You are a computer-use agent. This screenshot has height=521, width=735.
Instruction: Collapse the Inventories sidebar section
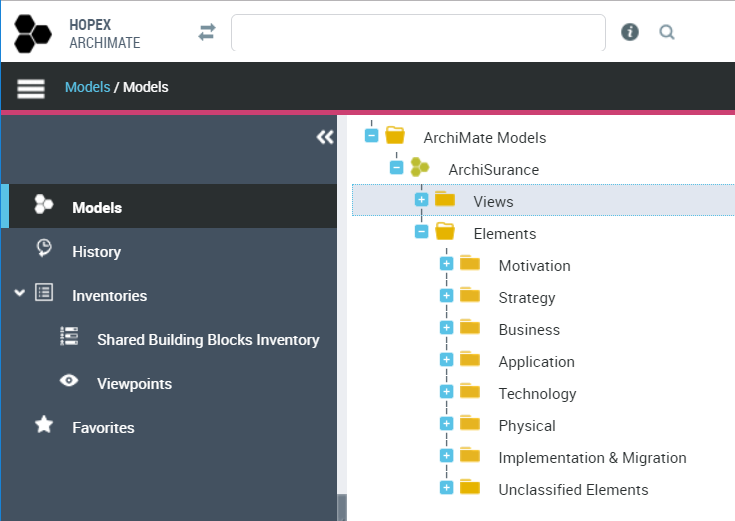(20, 294)
